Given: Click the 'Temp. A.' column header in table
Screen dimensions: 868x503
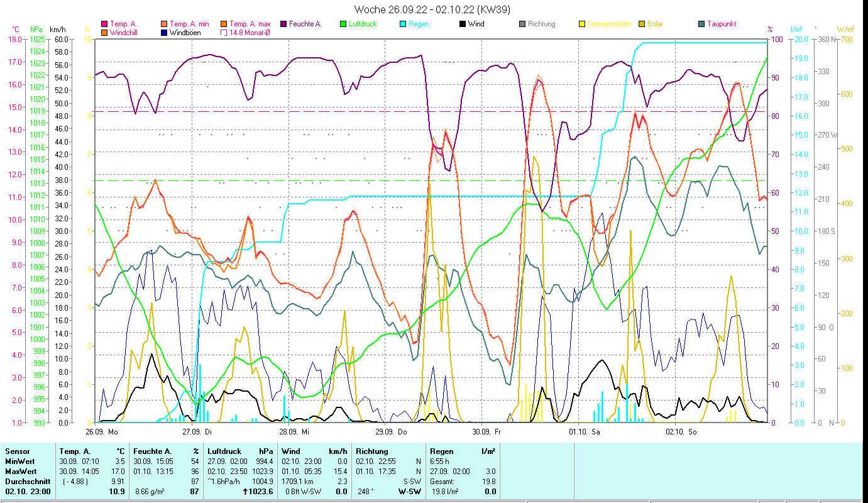Looking at the screenshot, I should coord(75,451).
